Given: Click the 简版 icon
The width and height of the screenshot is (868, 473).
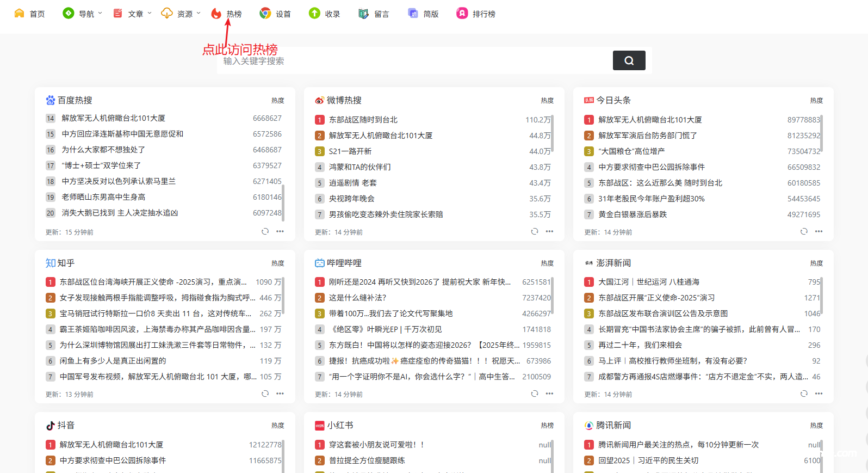Looking at the screenshot, I should point(413,13).
